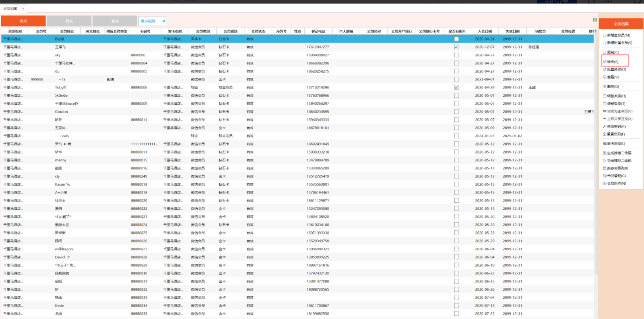Viewport: 644px width, 319px height.
Task: Click the 删除(D) trash icon
Action: pyautogui.click(x=605, y=86)
